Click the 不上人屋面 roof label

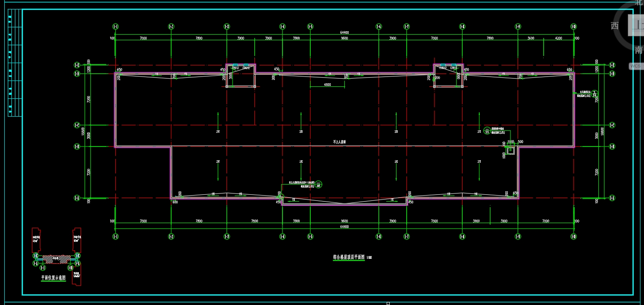click(x=339, y=141)
